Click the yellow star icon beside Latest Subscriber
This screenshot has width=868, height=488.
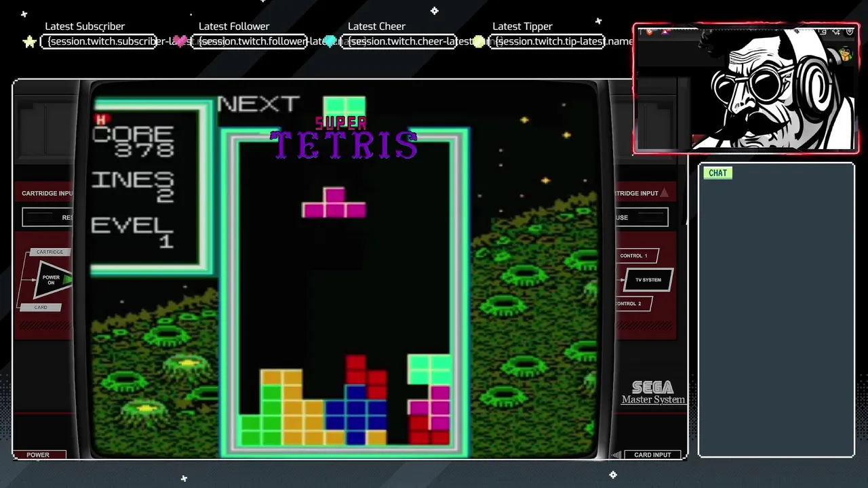[x=29, y=42]
